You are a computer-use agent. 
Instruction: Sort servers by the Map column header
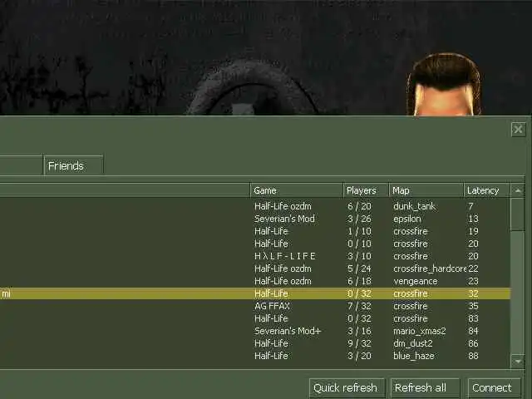426,190
